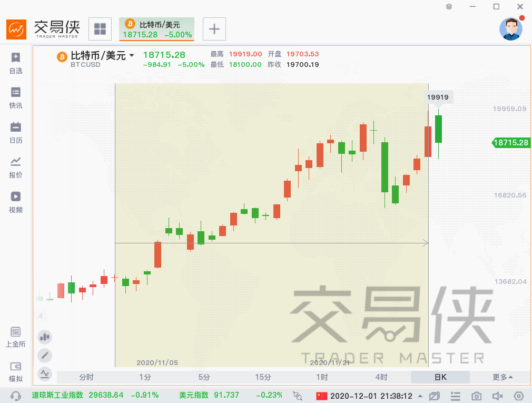532x403 pixels.
Task: Click the China flag icon
Action: tap(321, 396)
